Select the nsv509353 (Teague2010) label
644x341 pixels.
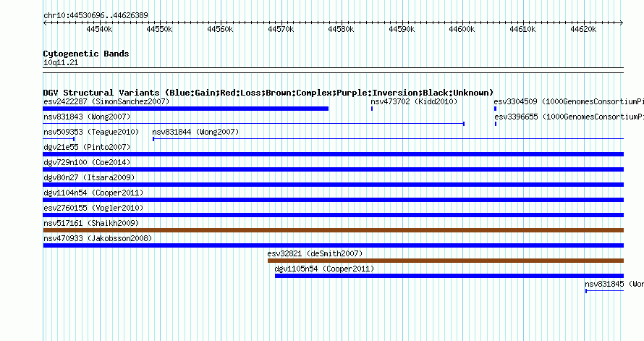[x=91, y=132]
